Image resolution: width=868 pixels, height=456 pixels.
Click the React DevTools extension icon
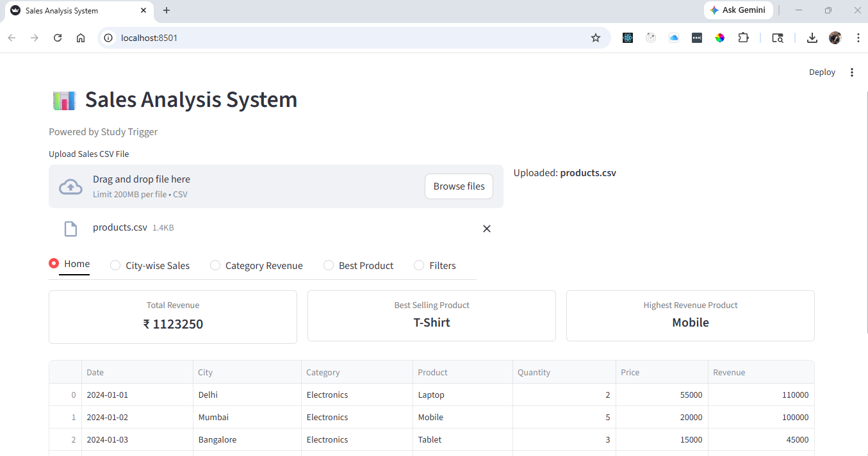pyautogui.click(x=628, y=38)
